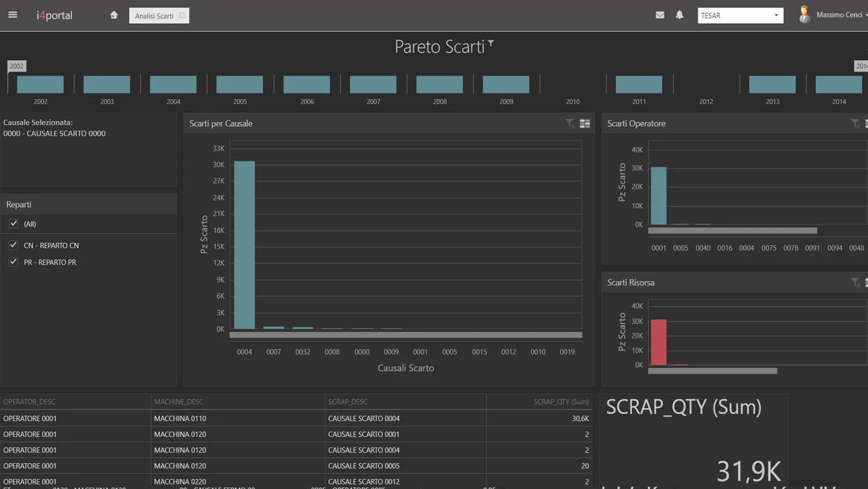Open the filter on Scarti Risorsa chart
This screenshot has height=489, width=868.
point(855,282)
